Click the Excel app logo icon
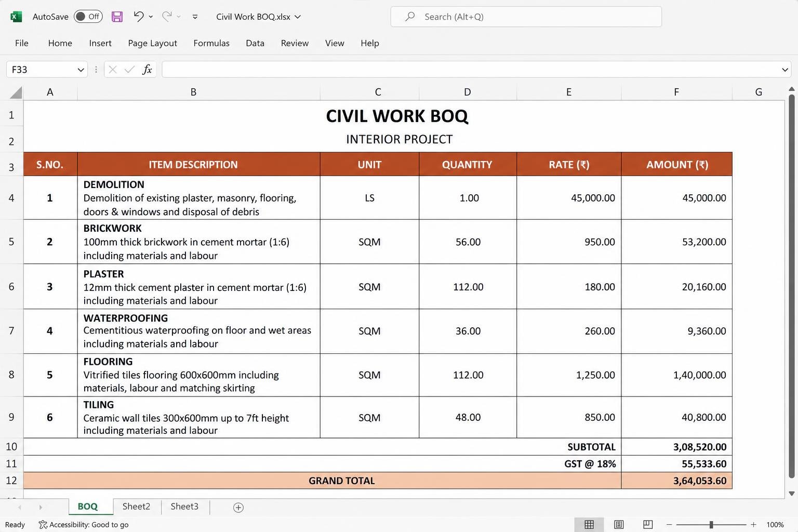Viewport: 798px width, 532px height. 16,17
